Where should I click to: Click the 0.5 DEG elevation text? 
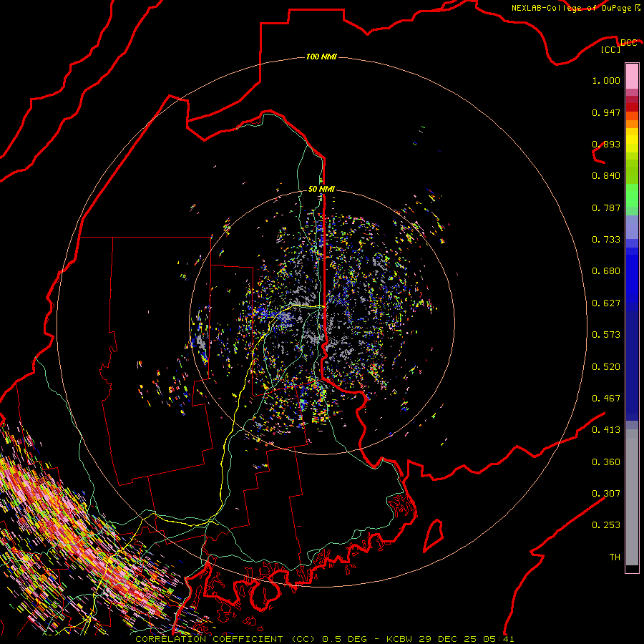click(x=345, y=639)
